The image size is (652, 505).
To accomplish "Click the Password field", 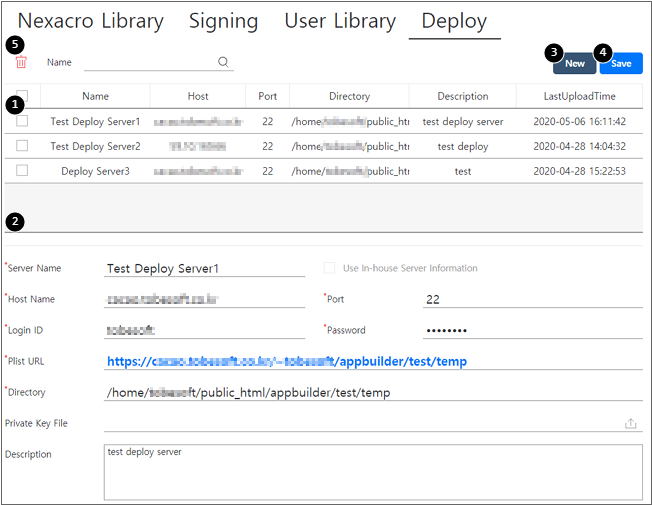I will coord(530,330).
